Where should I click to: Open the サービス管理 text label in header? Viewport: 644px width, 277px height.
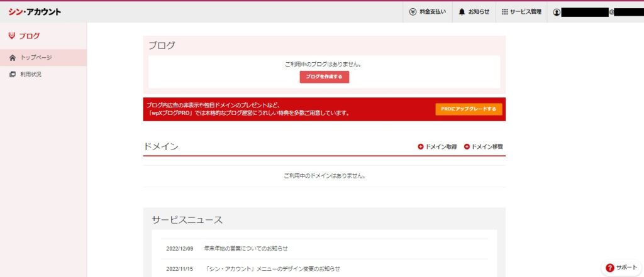point(525,12)
